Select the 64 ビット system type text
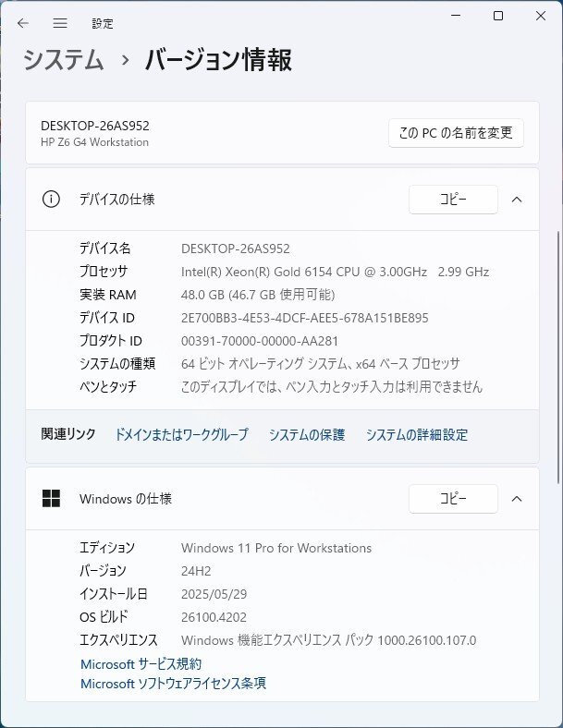 pos(321,363)
